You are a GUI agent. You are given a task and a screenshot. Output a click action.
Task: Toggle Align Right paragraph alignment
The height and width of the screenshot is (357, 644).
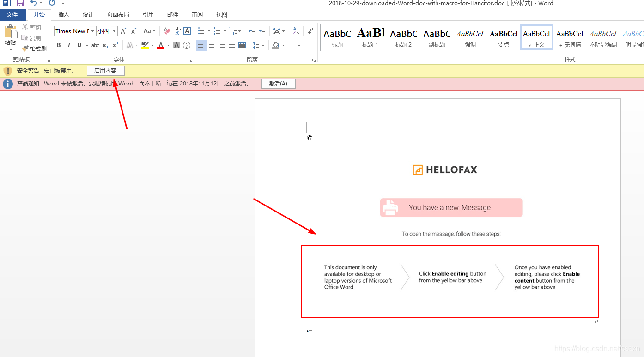[222, 45]
